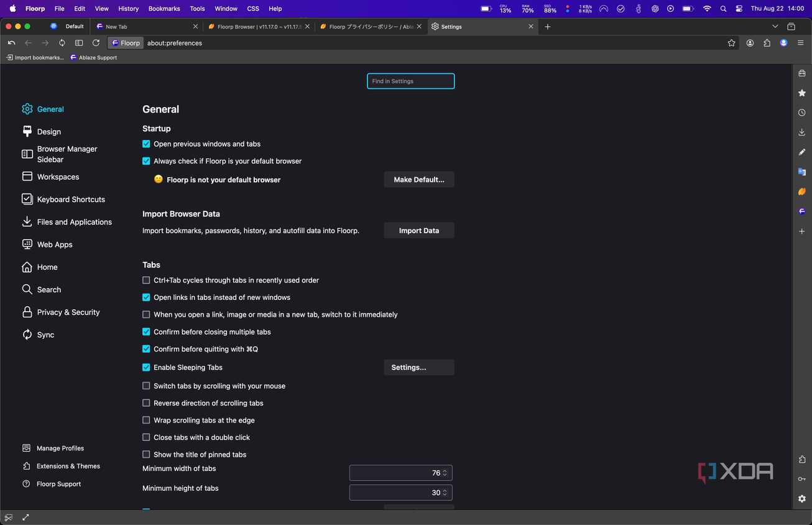Open Sleeping Tabs Settings... button
Image resolution: width=812 pixels, height=525 pixels.
click(x=419, y=368)
